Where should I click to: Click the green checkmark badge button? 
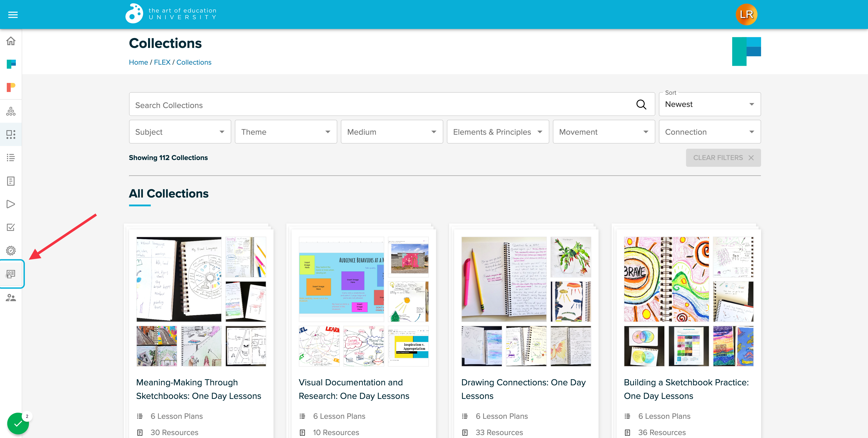pyautogui.click(x=18, y=424)
